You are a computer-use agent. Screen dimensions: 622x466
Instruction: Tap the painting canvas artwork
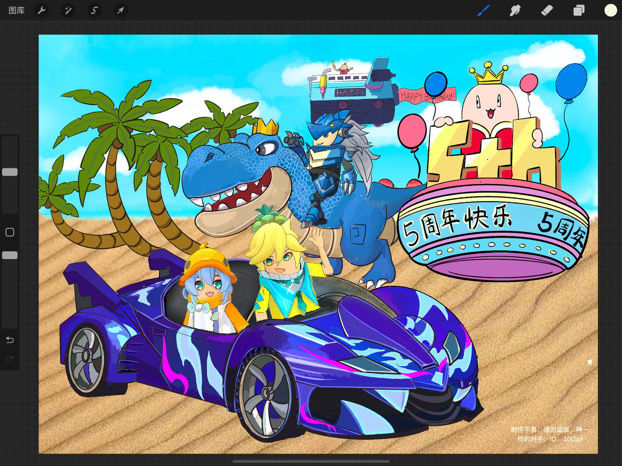pos(318,244)
